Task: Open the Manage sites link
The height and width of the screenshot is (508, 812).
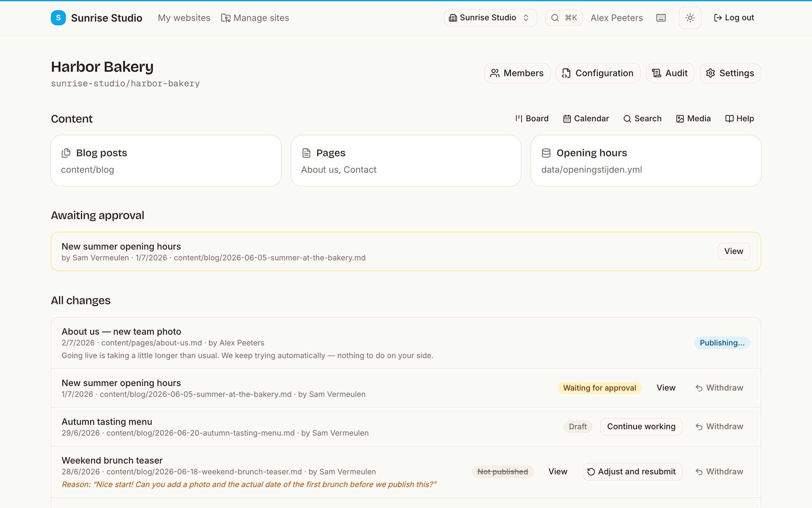Action: click(x=255, y=18)
